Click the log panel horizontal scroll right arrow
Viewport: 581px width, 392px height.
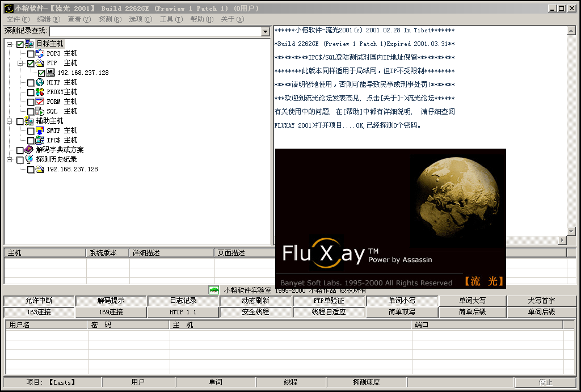[x=562, y=241]
